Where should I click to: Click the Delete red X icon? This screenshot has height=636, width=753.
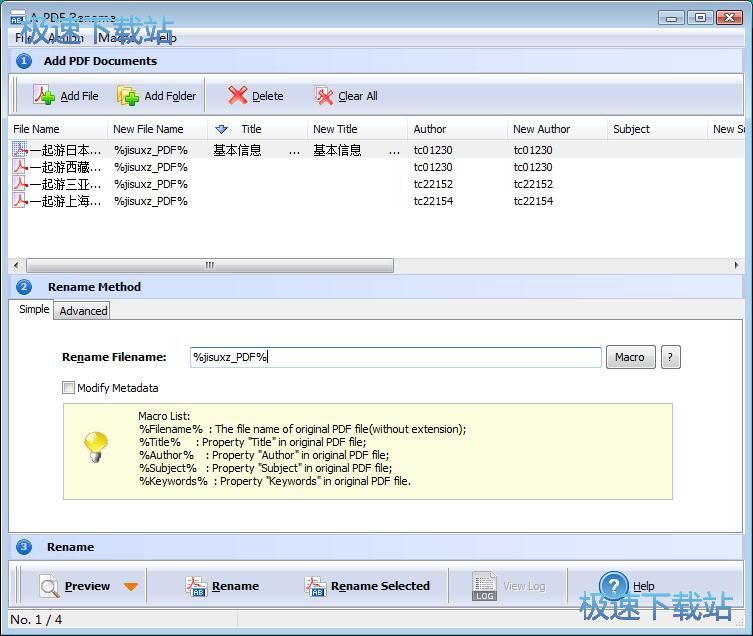[237, 96]
